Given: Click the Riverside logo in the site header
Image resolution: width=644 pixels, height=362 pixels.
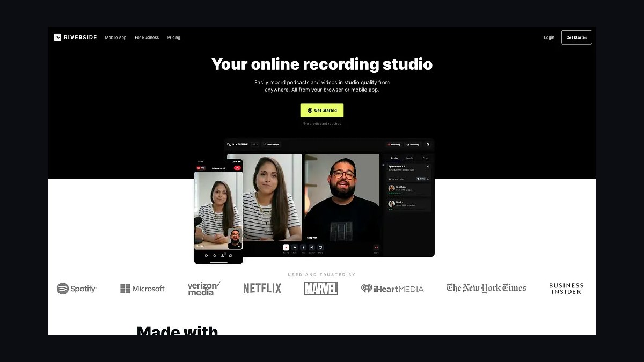Looking at the screenshot, I should pyautogui.click(x=75, y=38).
